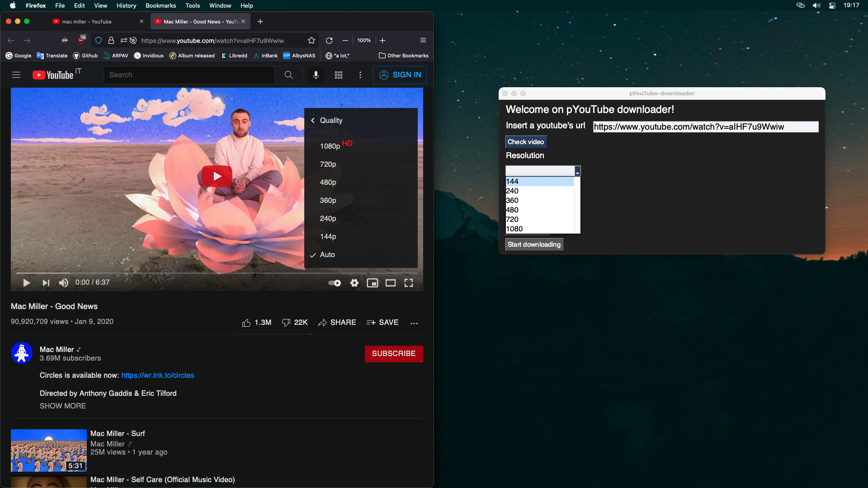Select Auto quality option
This screenshot has width=868, height=488.
click(327, 255)
